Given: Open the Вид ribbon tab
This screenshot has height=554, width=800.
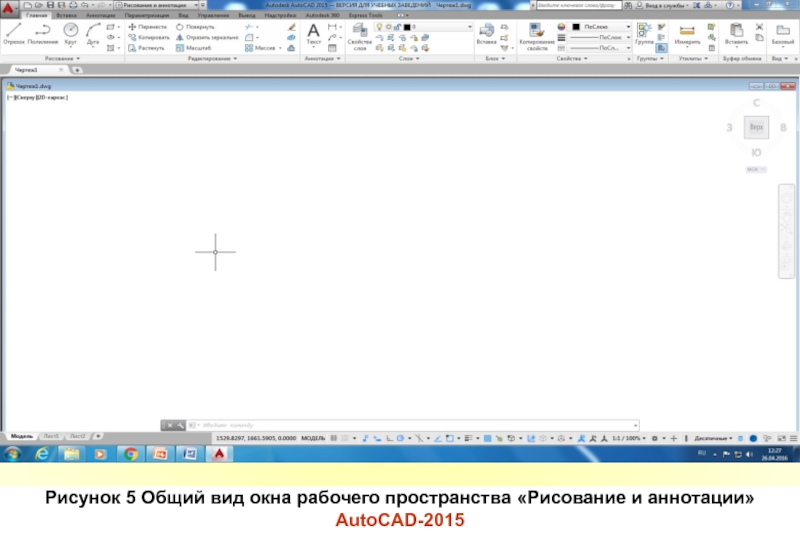Looking at the screenshot, I should tap(184, 16).
